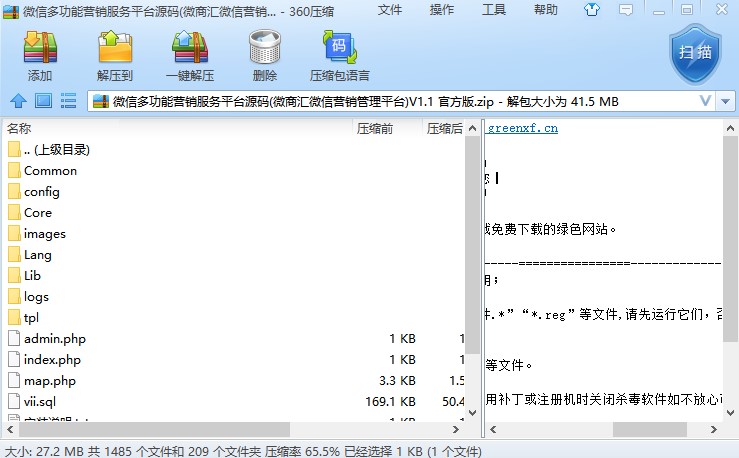The height and width of the screenshot is (458, 739).
Task: Click the file list horizontal scroll left arrow
Action: 10,429
